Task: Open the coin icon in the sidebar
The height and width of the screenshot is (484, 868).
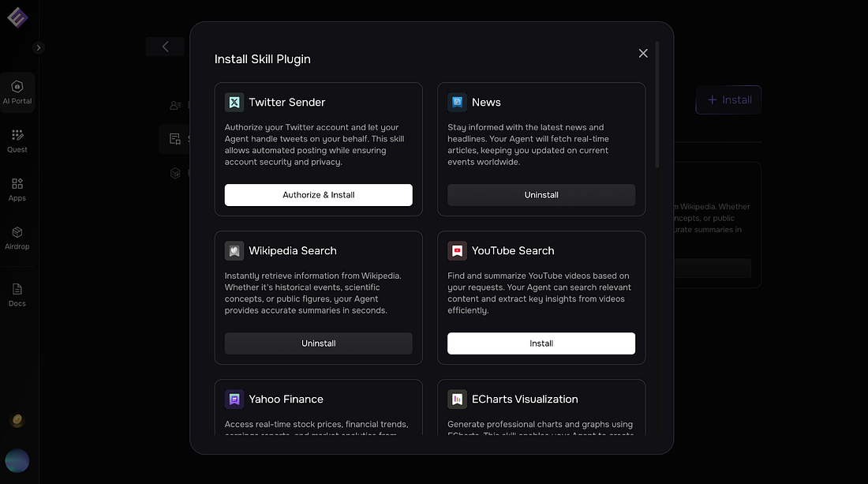Action: pos(17,421)
